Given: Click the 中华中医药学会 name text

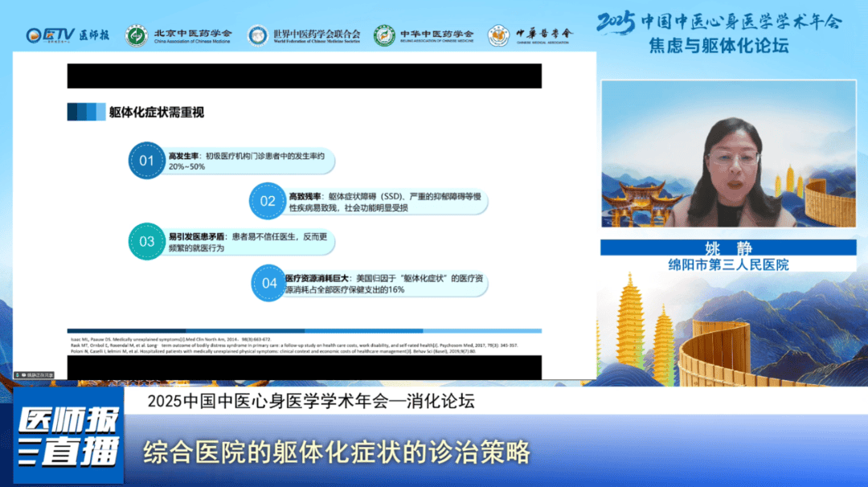Looking at the screenshot, I should (x=437, y=36).
